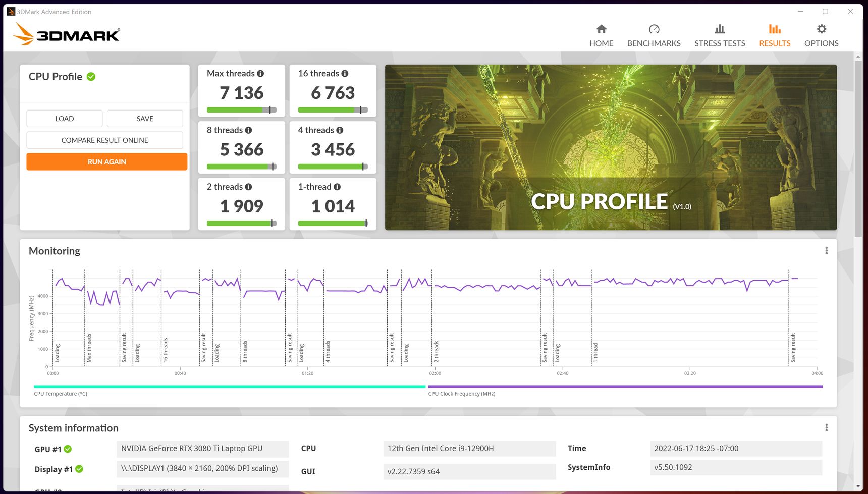Click the 2 threads marker in monitoring graph

[437, 352]
